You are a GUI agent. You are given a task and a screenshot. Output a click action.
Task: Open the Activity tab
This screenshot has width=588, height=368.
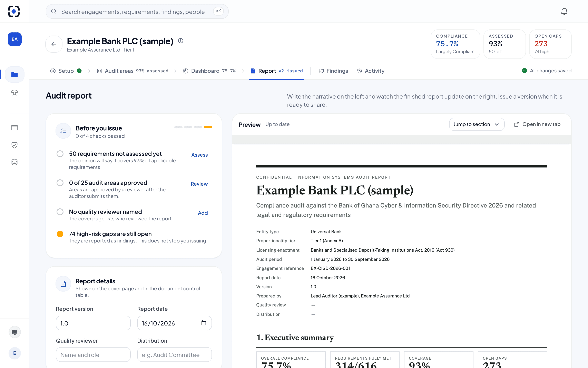coord(371,71)
